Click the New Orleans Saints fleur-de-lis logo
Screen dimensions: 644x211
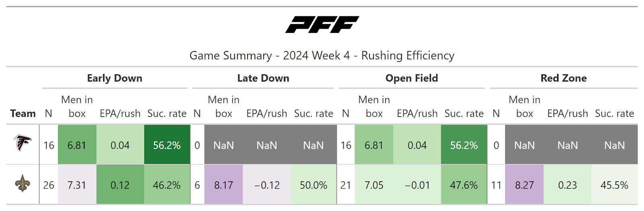point(23,184)
